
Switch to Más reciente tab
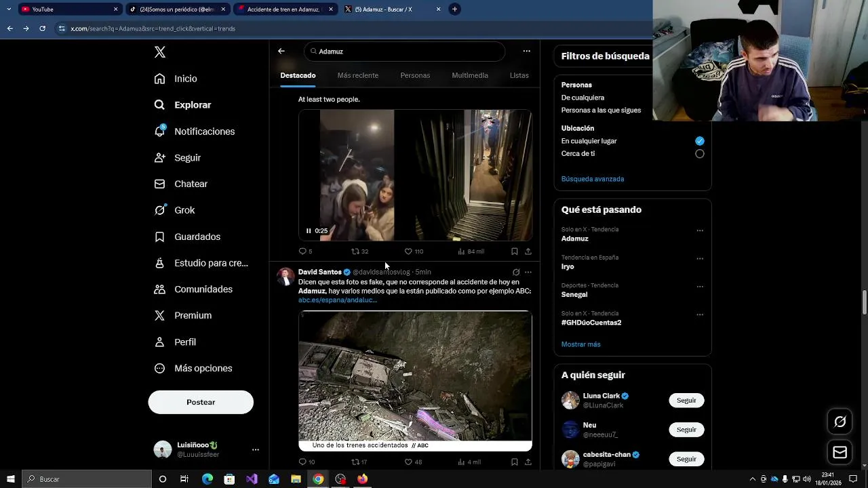(358, 75)
